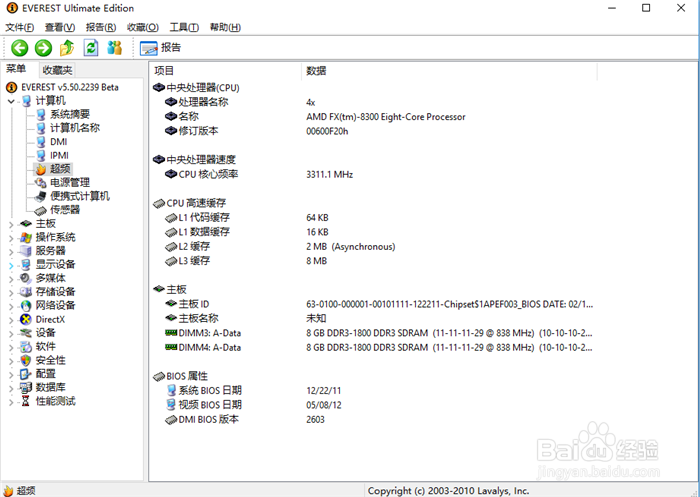The width and height of the screenshot is (700, 497).
Task: Open the 收藏(O) menu
Action: coord(142,28)
